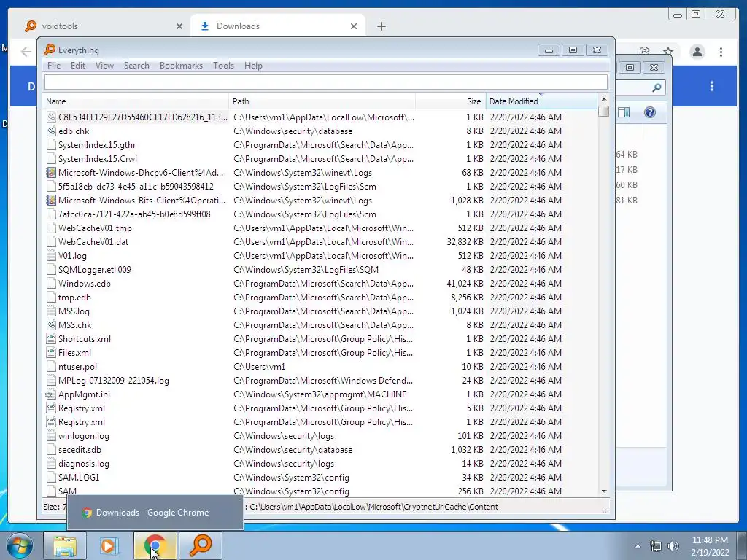This screenshot has width=747, height=560.
Task: Open a new Chrome tab
Action: [381, 26]
